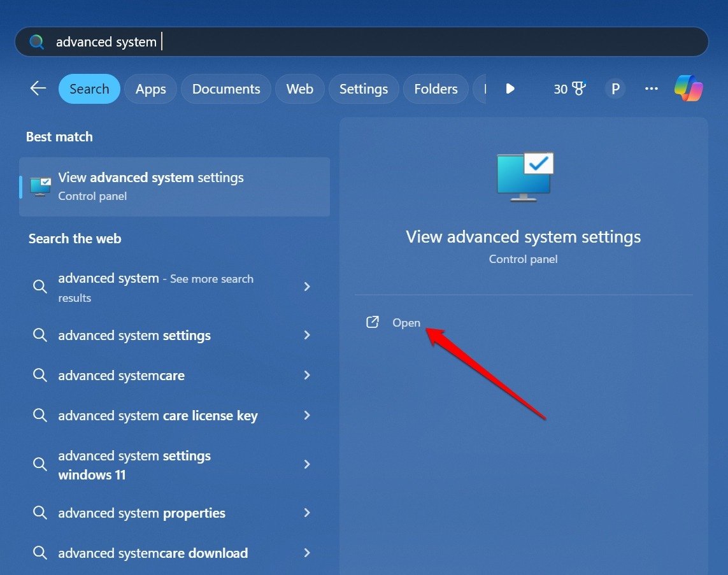Screen dimensions: 728x575
Task: Click the 'Best match' heading
Action: tap(59, 136)
